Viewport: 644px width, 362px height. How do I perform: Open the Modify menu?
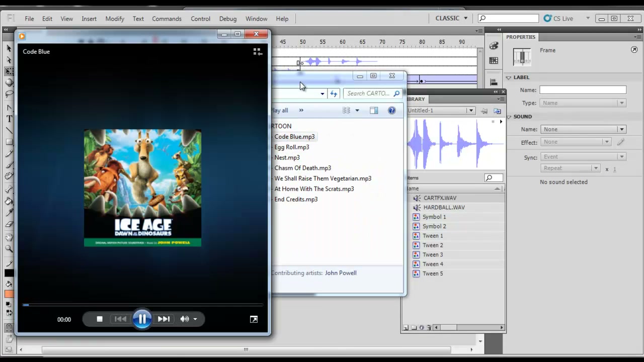(x=115, y=19)
